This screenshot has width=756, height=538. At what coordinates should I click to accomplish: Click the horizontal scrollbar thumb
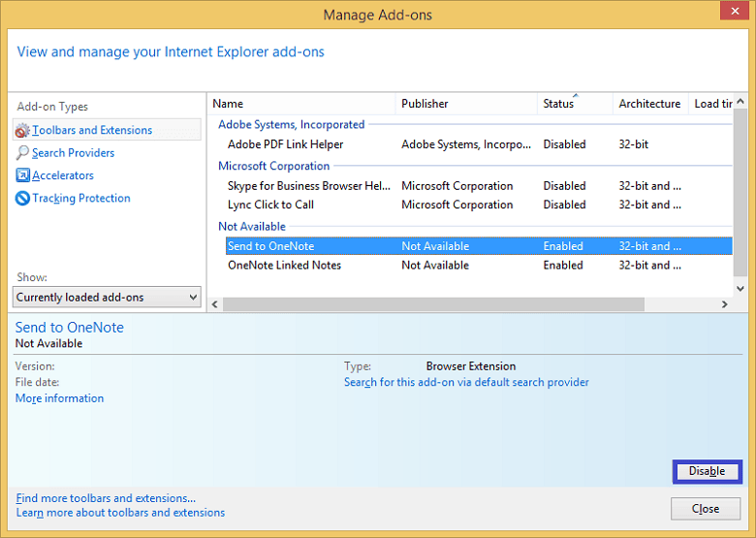(x=433, y=304)
